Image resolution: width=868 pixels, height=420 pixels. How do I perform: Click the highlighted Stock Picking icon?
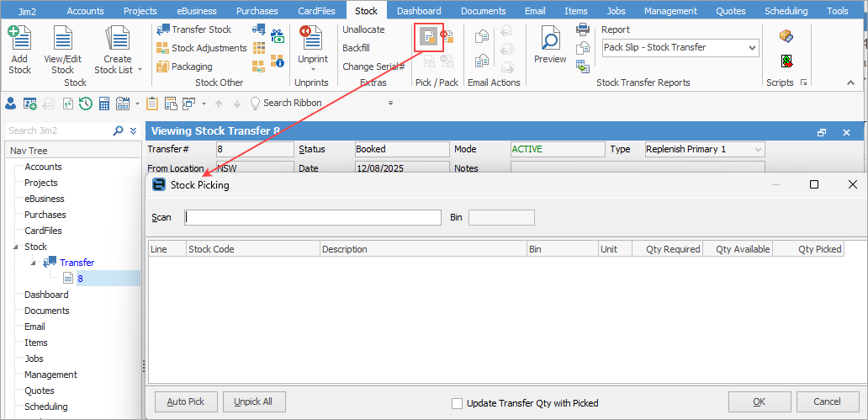(x=429, y=37)
